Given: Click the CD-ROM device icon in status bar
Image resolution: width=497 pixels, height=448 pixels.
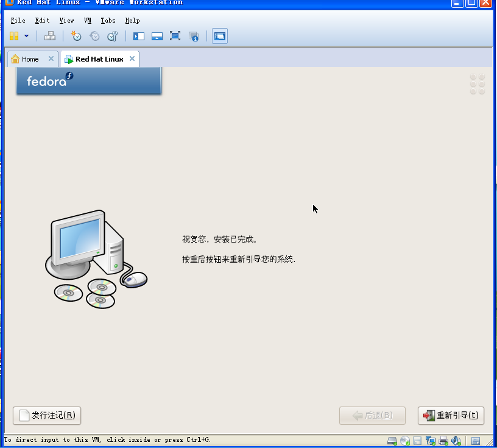Looking at the screenshot, I should click(405, 440).
